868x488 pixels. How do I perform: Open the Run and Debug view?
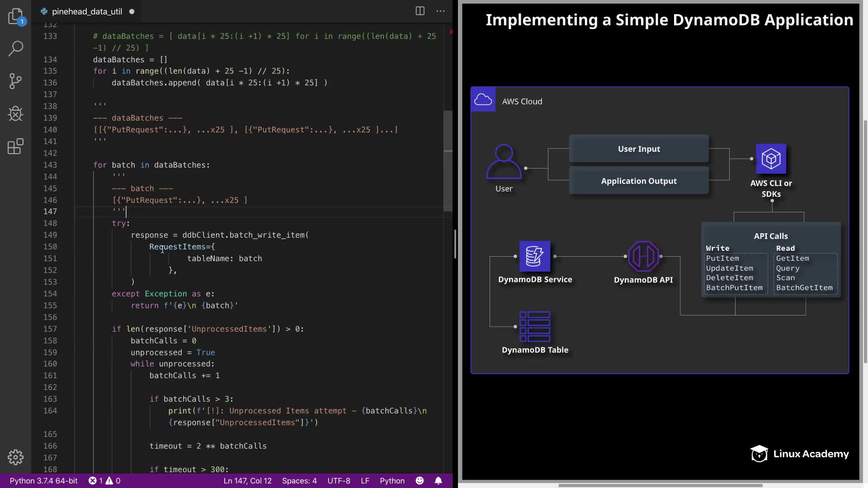[x=16, y=114]
